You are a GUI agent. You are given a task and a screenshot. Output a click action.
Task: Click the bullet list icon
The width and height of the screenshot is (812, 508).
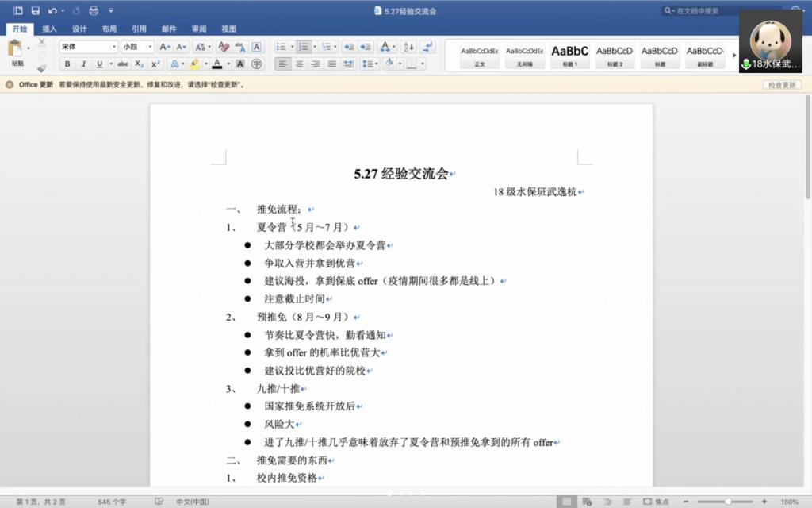[282, 47]
